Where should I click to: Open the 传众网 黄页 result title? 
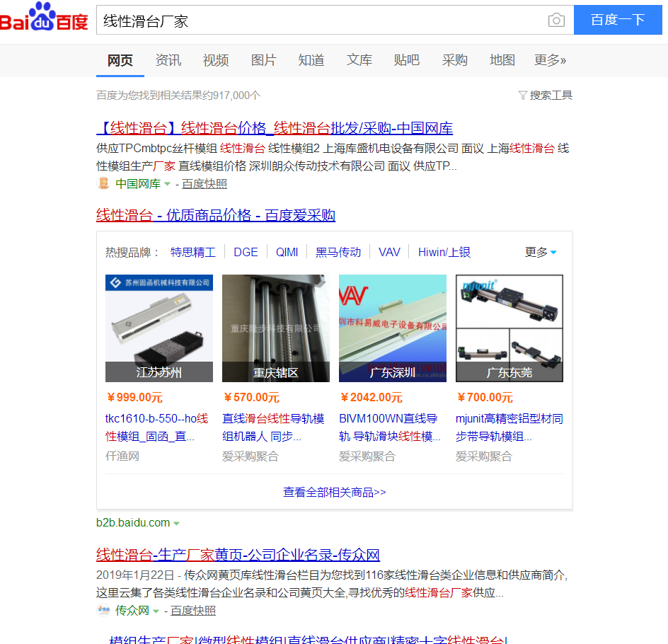tap(238, 555)
